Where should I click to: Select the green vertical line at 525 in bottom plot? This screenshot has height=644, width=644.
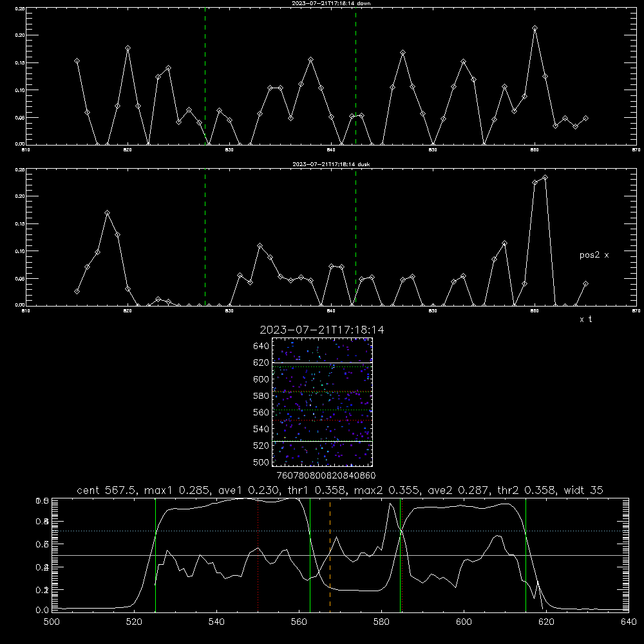155,554
